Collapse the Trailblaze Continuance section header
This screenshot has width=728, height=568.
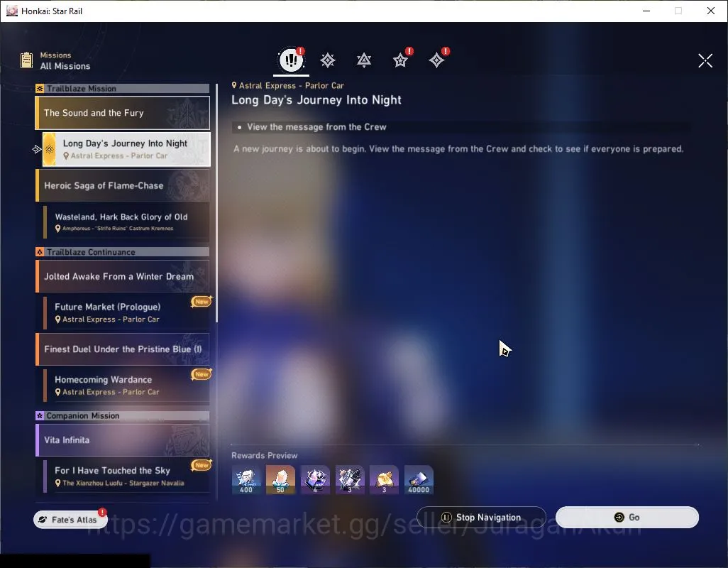[x=123, y=252]
